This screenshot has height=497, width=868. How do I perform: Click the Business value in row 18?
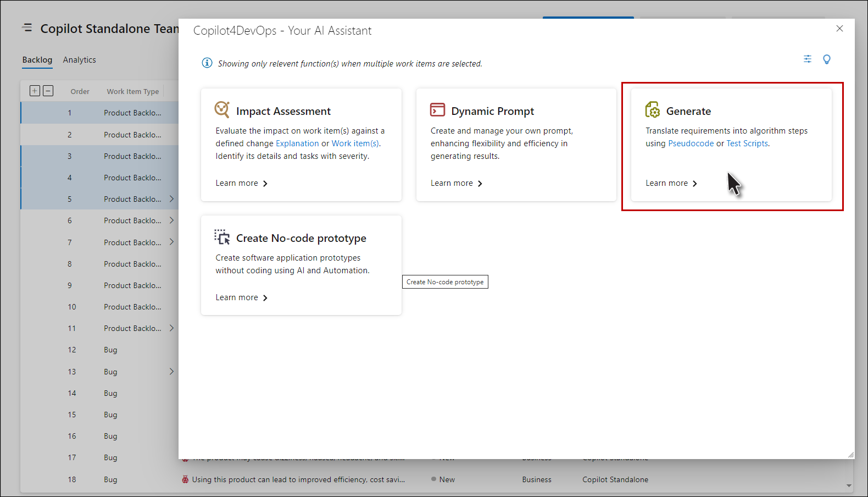pyautogui.click(x=537, y=479)
